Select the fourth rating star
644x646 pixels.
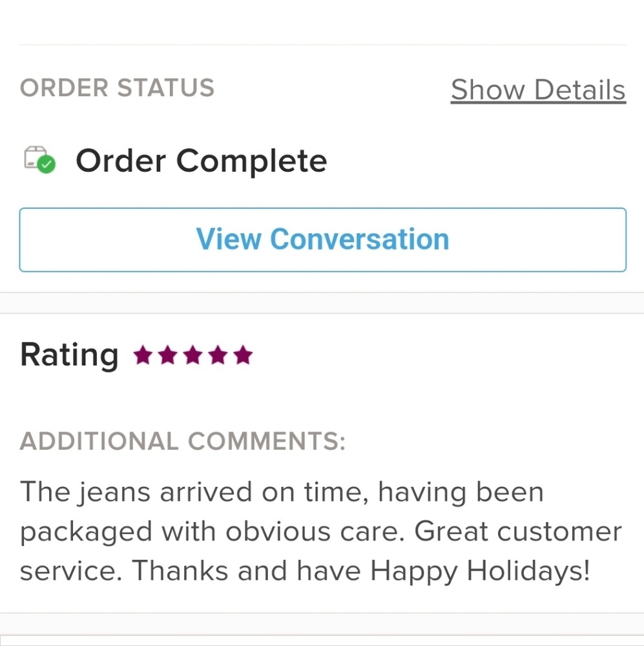point(218,355)
